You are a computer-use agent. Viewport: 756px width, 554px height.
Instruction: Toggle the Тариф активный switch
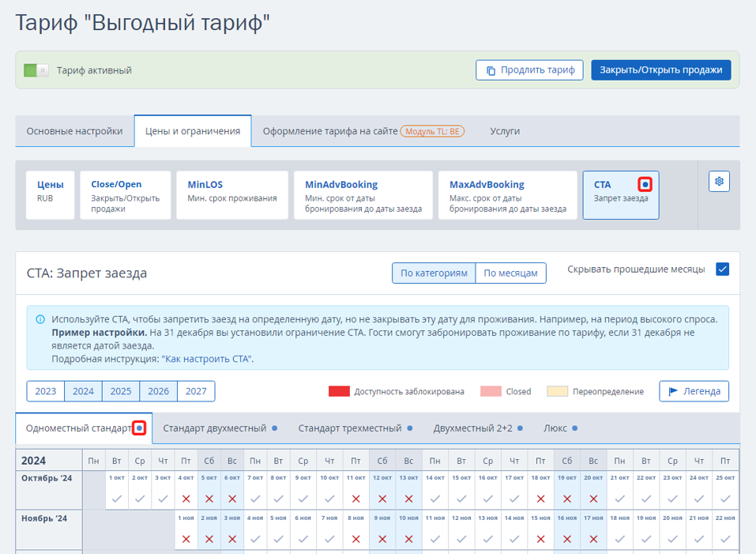click(x=36, y=70)
